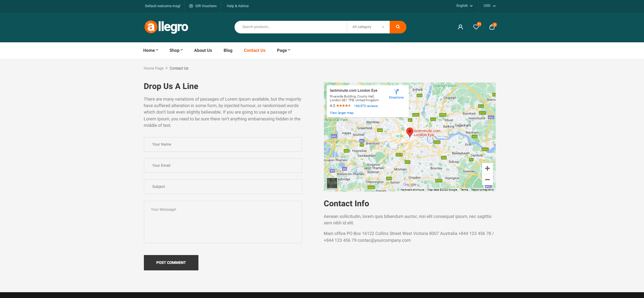The width and height of the screenshot is (644, 298).
Task: Open the 166,973 reviews link
Action: (x=366, y=106)
